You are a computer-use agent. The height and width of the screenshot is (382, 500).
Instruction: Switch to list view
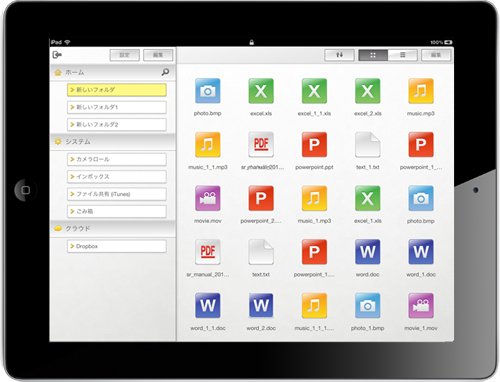[x=403, y=55]
